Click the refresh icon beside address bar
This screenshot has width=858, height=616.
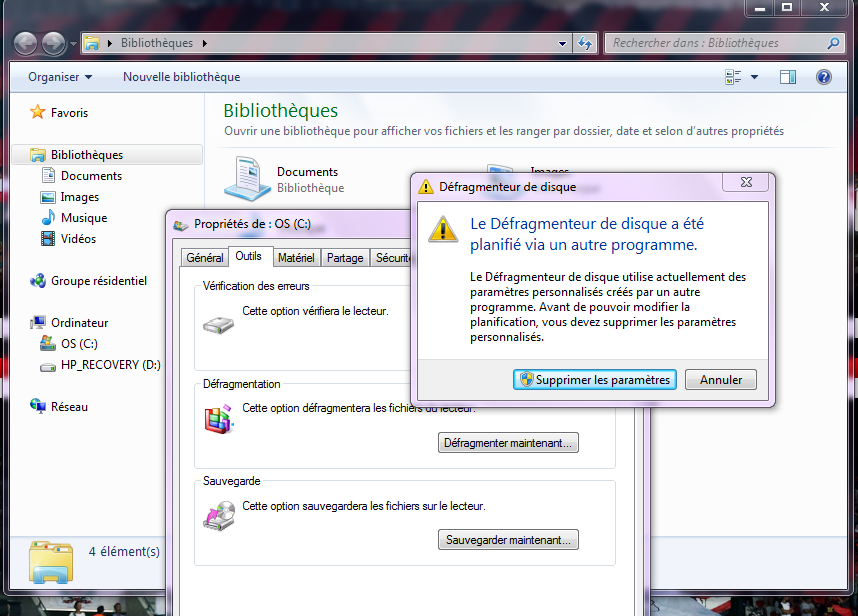tap(586, 44)
